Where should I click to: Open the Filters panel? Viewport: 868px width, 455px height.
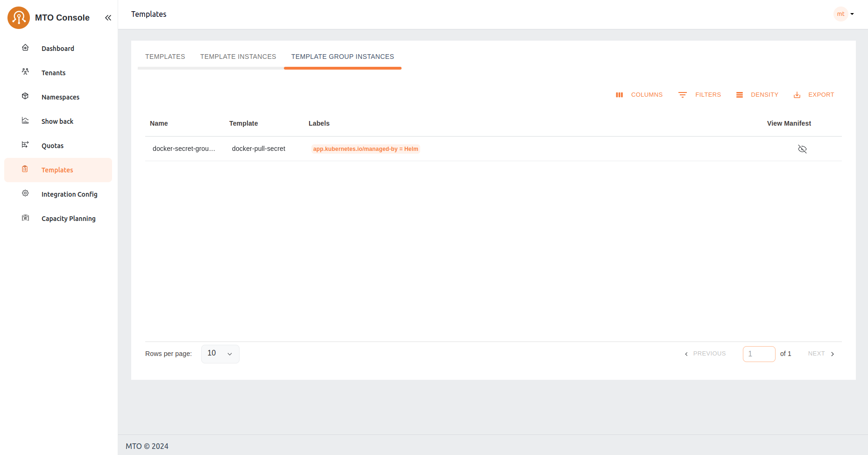[x=699, y=95]
